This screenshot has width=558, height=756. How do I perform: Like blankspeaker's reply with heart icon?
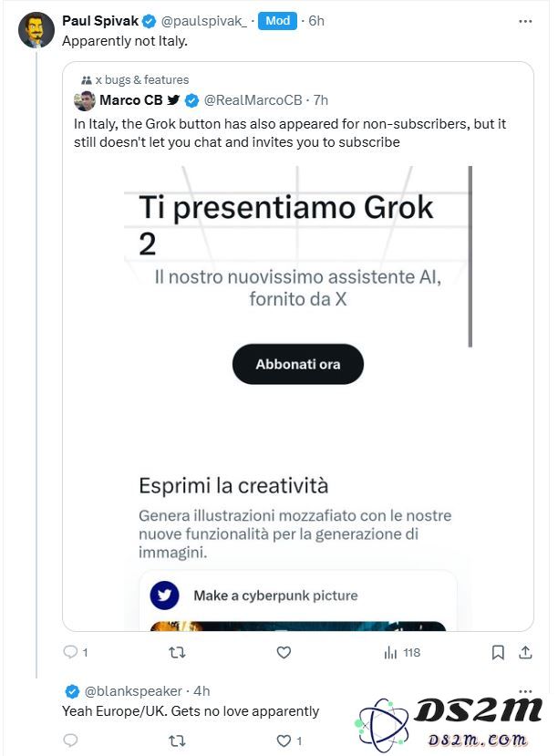pos(284,740)
